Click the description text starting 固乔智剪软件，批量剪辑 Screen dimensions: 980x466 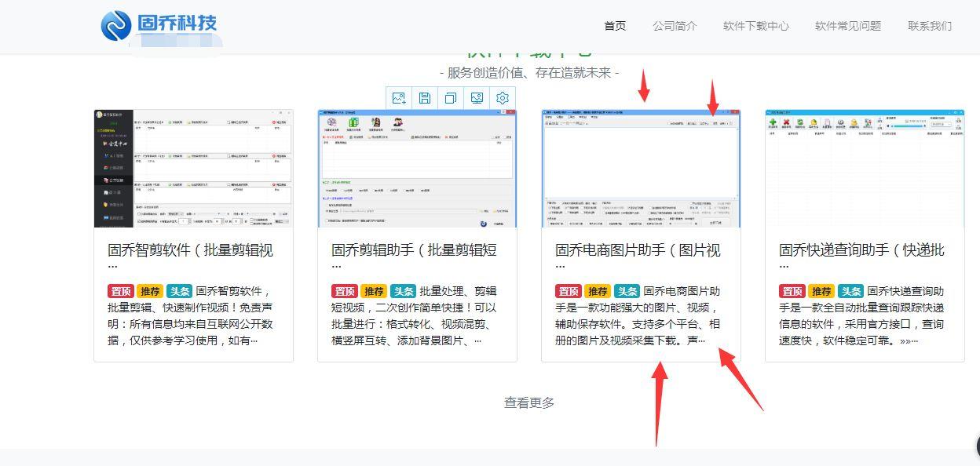(x=191, y=315)
